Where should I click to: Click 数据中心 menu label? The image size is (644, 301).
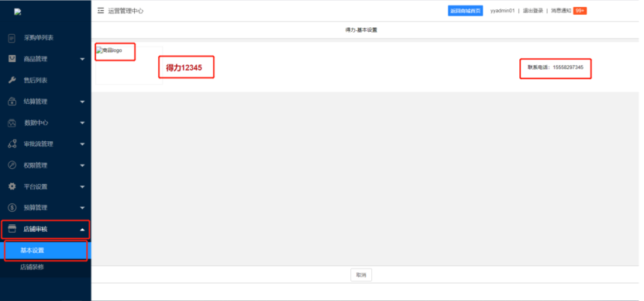[36, 123]
